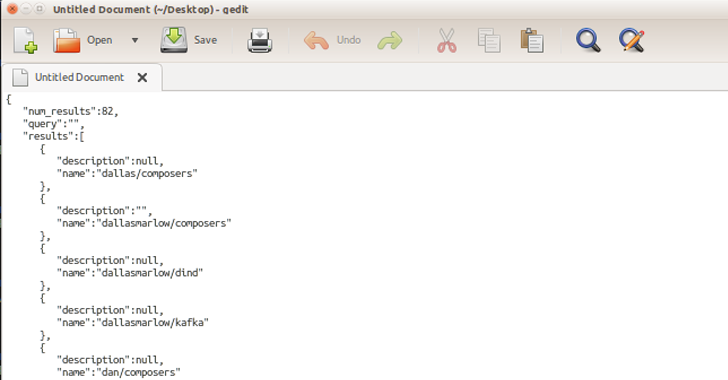Click the Untitled Document tab file icon

click(x=20, y=78)
